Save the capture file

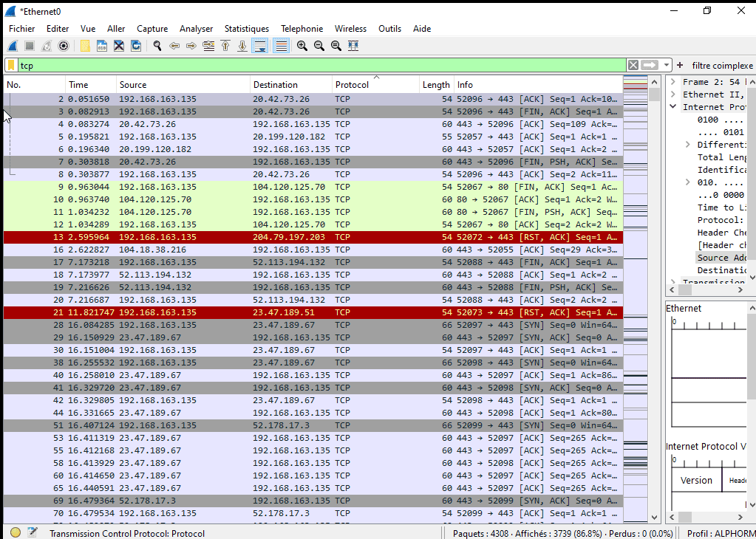(102, 46)
